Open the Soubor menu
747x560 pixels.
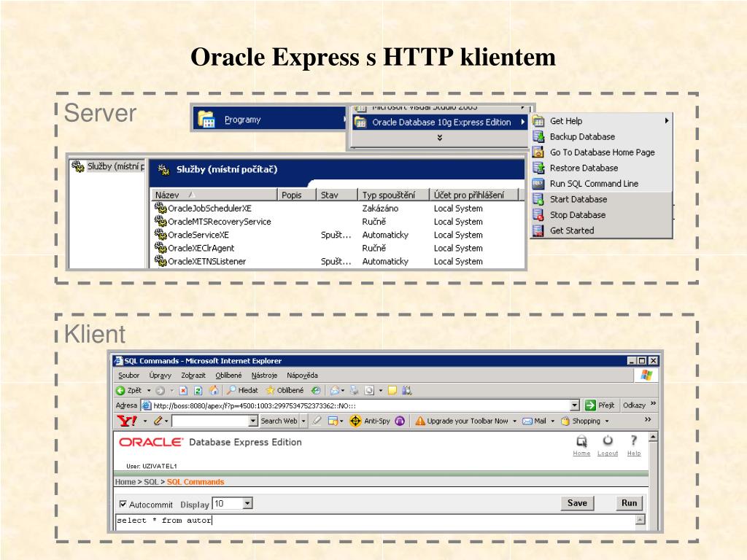click(x=128, y=376)
